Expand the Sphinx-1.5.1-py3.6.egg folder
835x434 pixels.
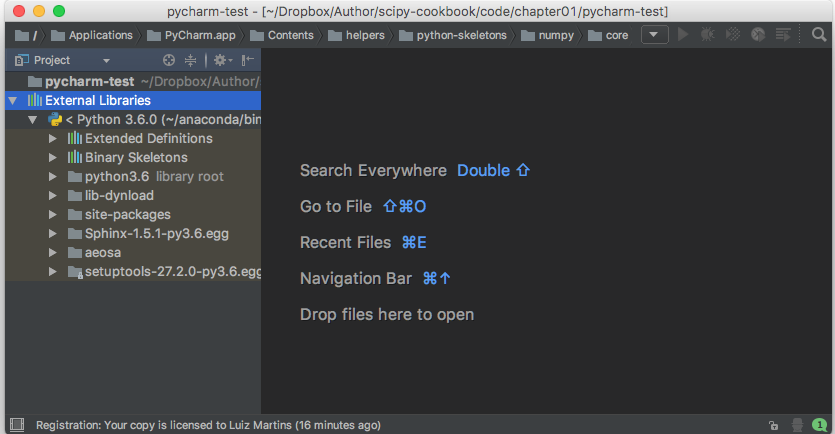pos(52,234)
